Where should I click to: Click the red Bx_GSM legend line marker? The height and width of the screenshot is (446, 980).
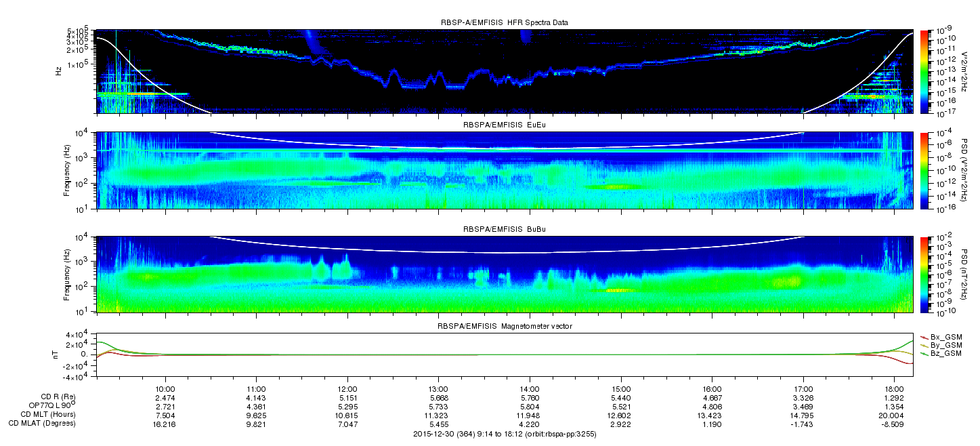925,336
